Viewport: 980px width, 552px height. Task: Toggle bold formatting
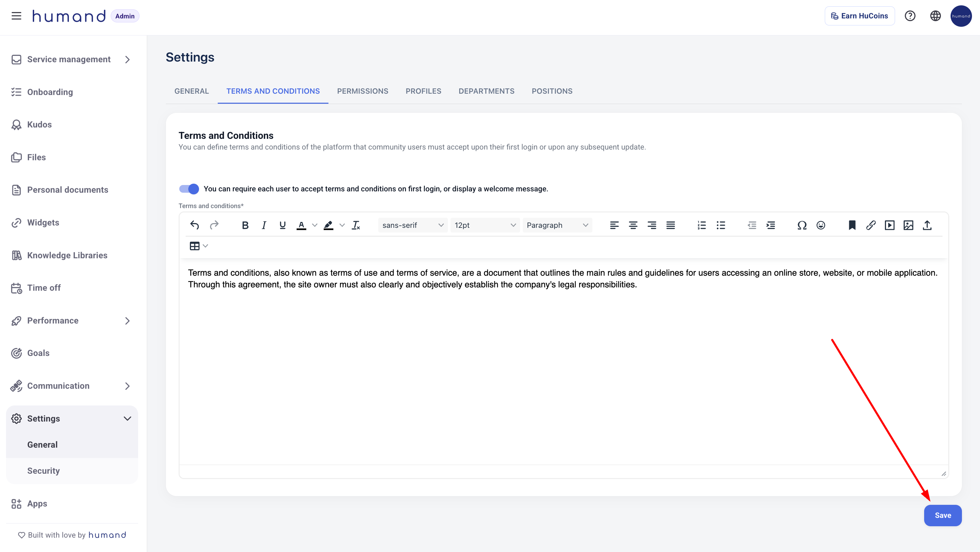245,225
